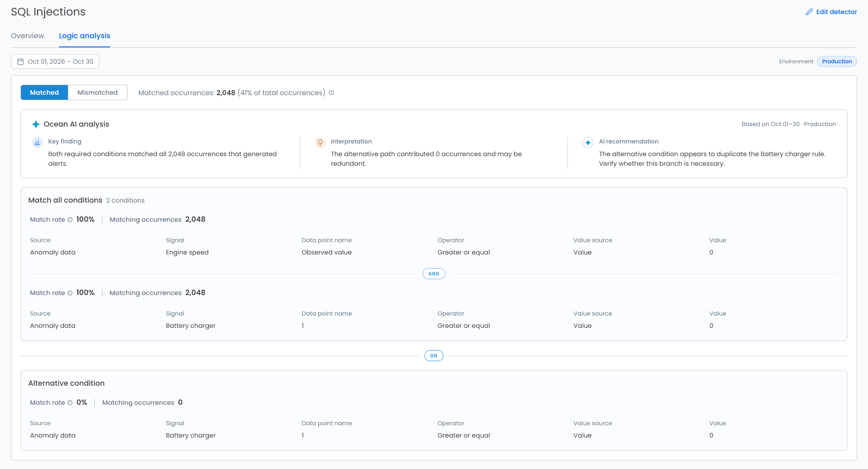Open the Logic analysis tab

84,36
